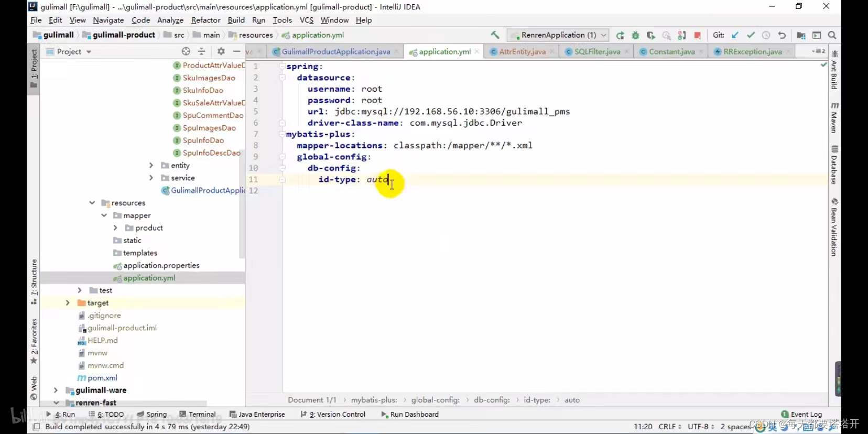Click mybatis-plus: in the YAML breadcrumb

[374, 400]
